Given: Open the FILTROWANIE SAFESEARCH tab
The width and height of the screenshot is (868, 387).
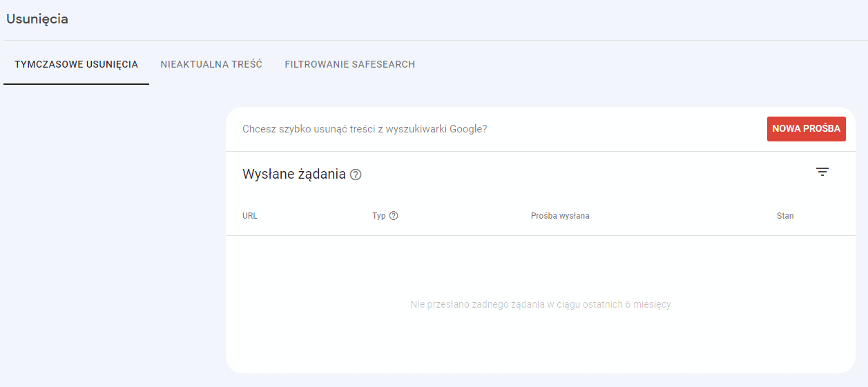Looking at the screenshot, I should (x=350, y=64).
